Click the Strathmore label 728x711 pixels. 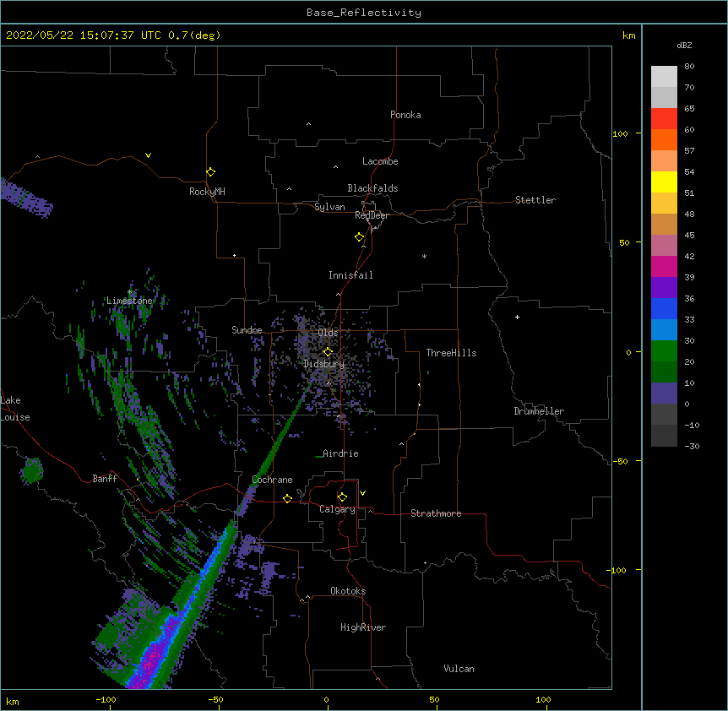point(436,513)
